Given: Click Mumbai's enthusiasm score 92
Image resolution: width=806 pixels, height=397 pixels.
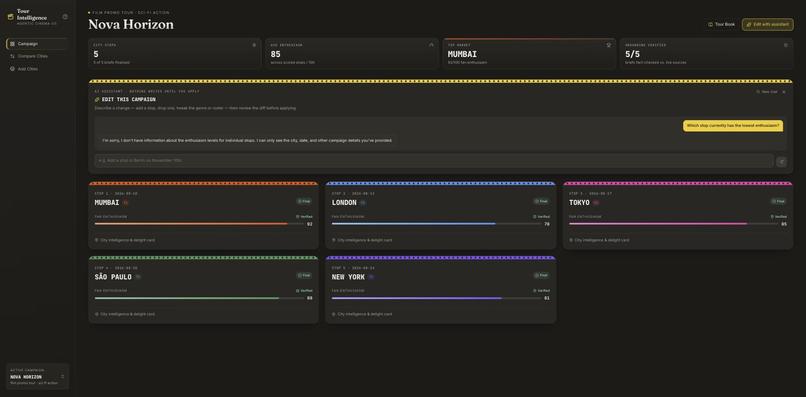Looking at the screenshot, I should point(309,224).
